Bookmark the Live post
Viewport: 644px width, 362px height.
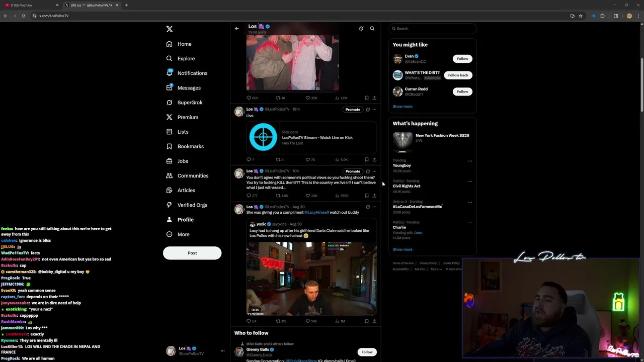pyautogui.click(x=367, y=160)
